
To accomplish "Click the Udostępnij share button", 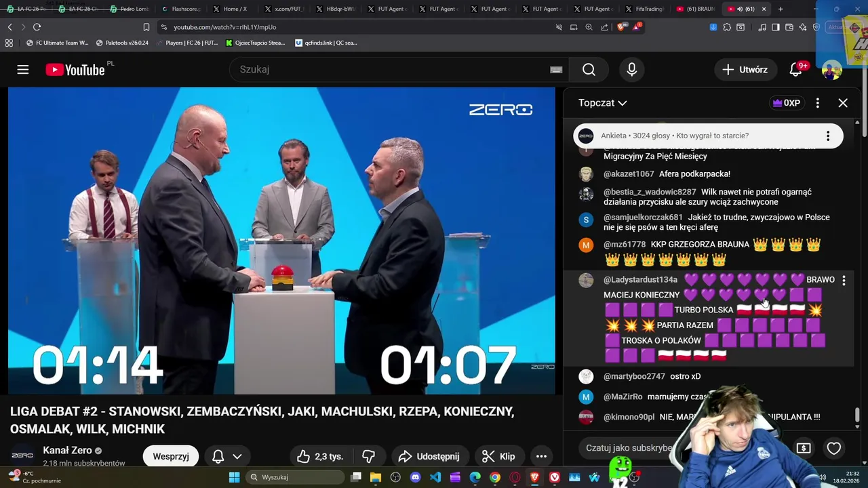I will pyautogui.click(x=429, y=456).
